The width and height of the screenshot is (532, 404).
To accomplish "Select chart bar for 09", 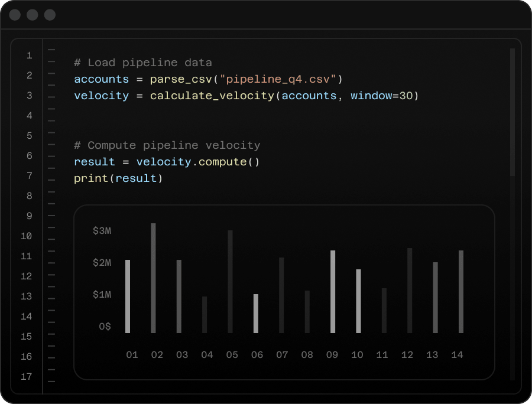I will (333, 292).
